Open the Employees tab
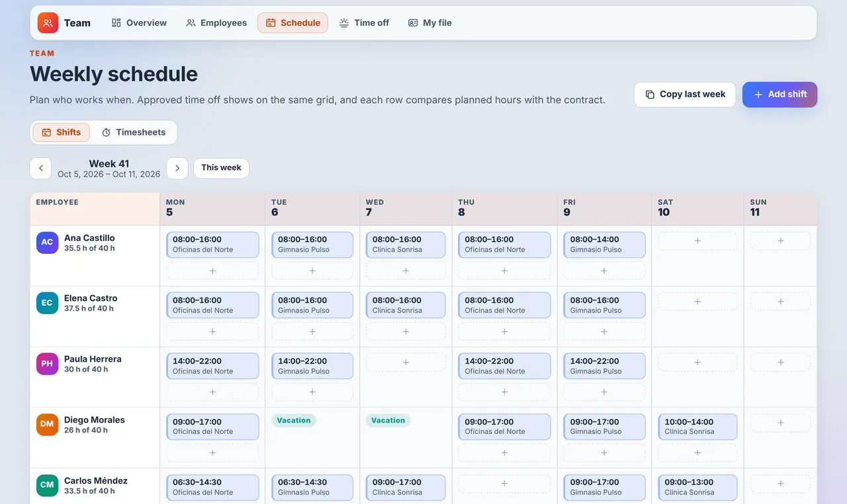 [216, 22]
